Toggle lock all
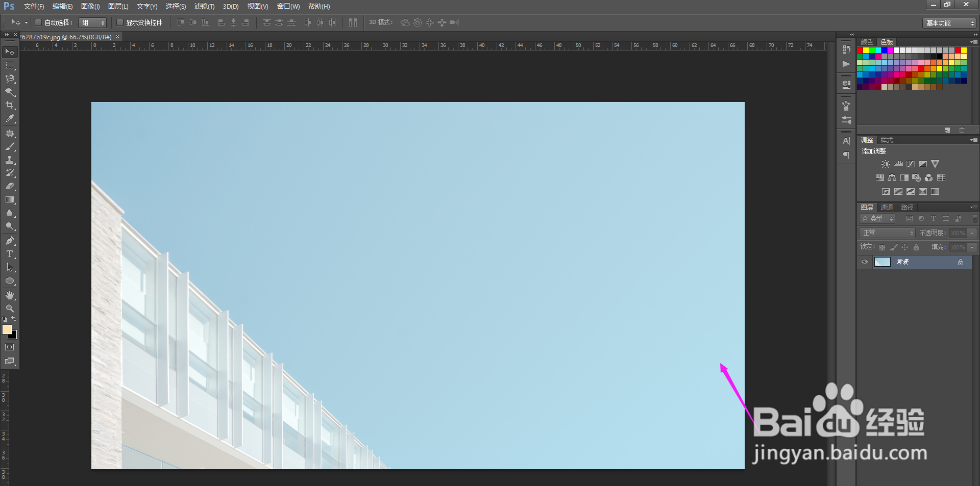980x486 pixels. click(x=916, y=247)
